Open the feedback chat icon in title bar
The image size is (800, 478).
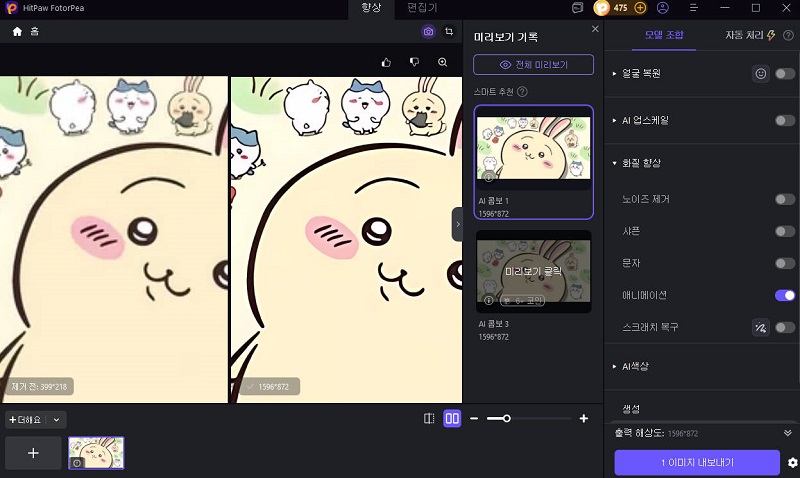coord(577,8)
